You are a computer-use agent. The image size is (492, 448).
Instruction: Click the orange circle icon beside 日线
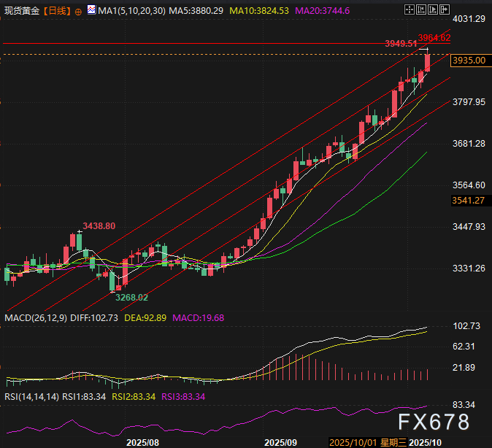point(78,12)
